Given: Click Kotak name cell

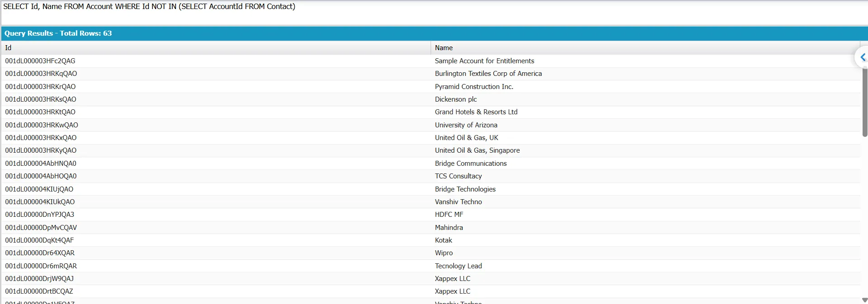Looking at the screenshot, I should (x=444, y=240).
